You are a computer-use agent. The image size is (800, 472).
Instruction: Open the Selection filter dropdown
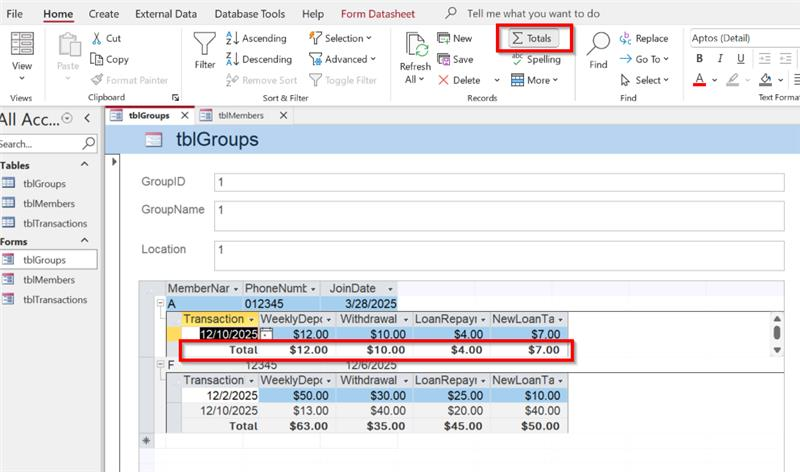coord(340,38)
